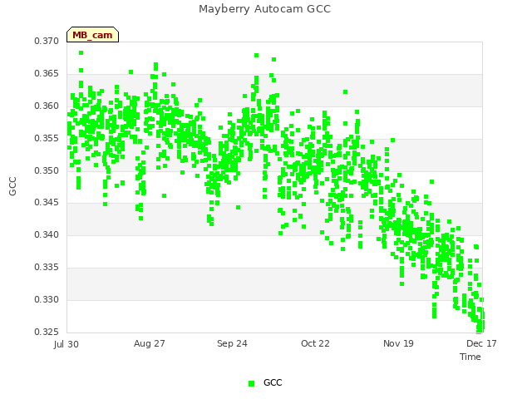Click the 0.325 y-axis value
This screenshot has width=532, height=399.
pyautogui.click(x=47, y=332)
